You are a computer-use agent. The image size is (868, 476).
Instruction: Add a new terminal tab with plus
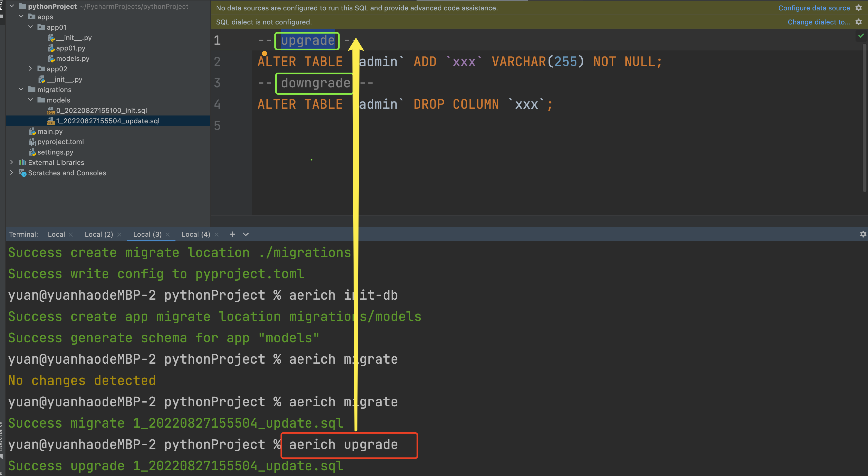[232, 234]
